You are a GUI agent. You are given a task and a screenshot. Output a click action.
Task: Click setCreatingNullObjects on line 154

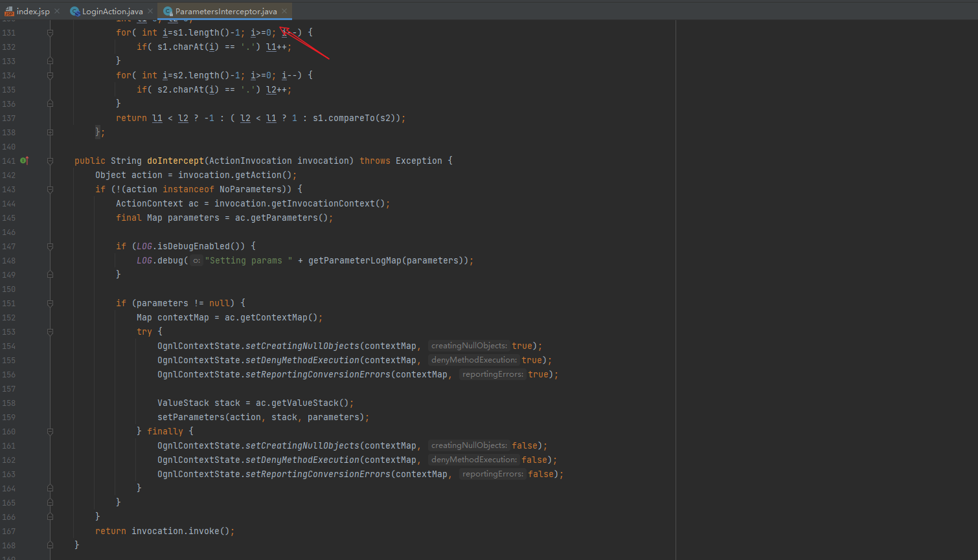[302, 346]
